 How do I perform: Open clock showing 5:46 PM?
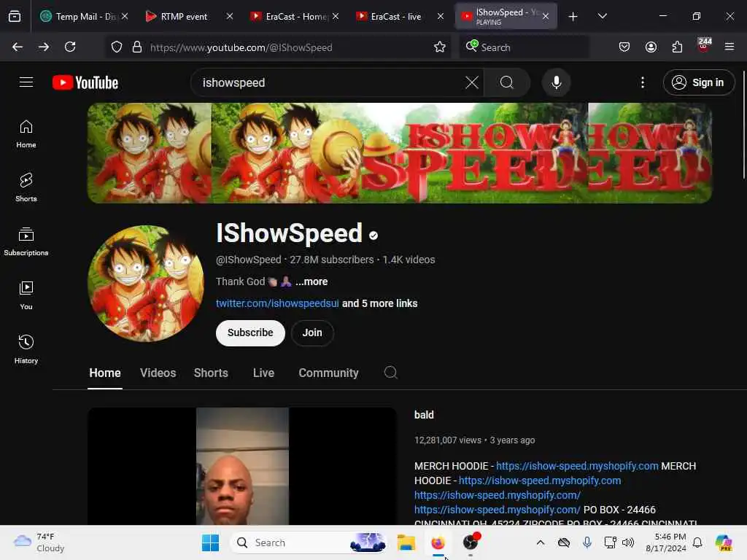pyautogui.click(x=666, y=542)
